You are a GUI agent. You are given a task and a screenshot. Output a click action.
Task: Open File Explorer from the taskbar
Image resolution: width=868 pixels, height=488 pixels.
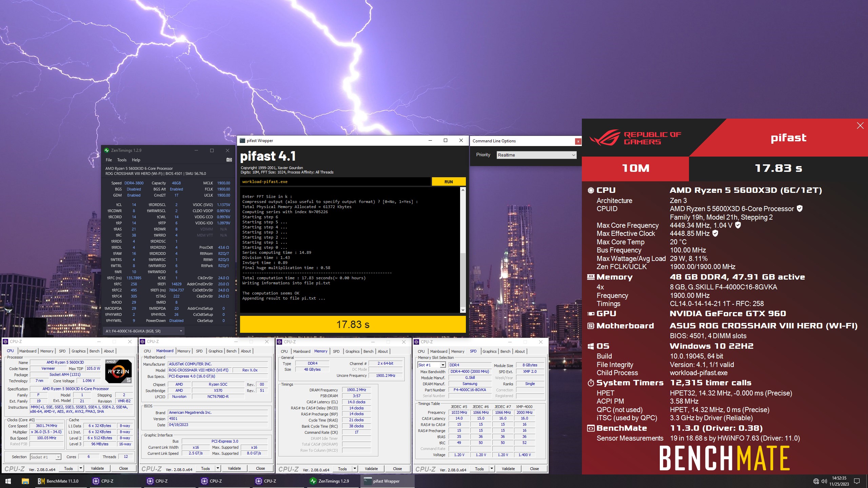pos(25,481)
